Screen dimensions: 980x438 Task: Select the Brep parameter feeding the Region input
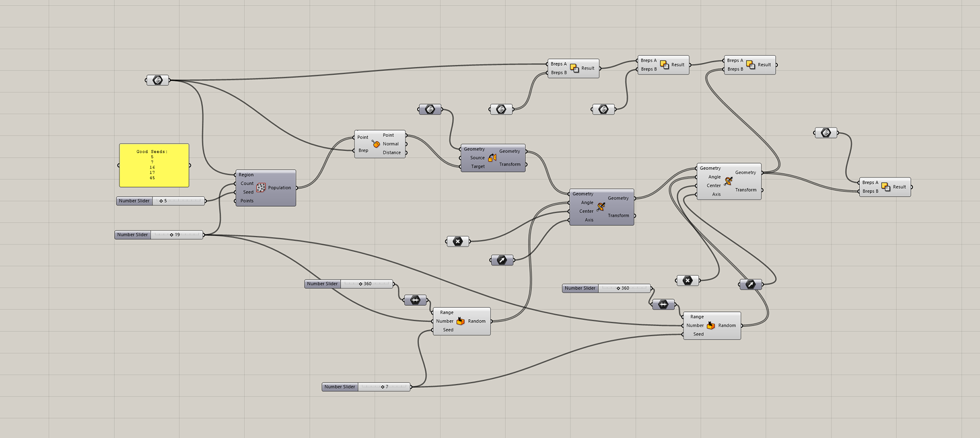(158, 80)
